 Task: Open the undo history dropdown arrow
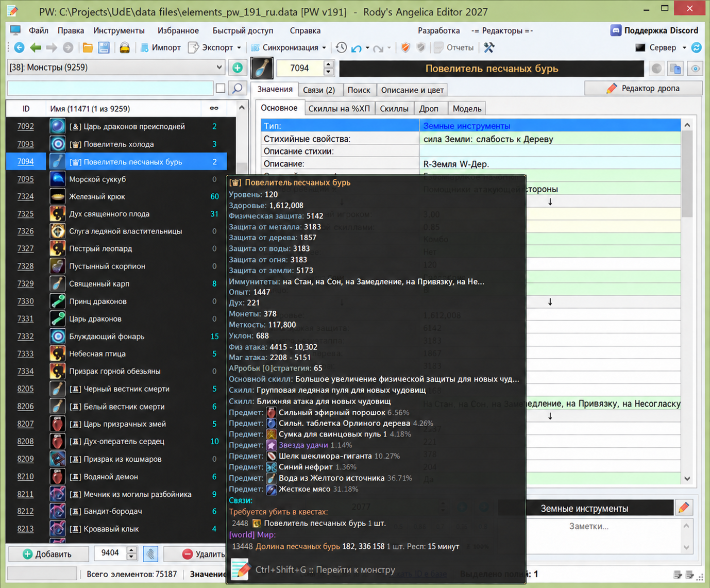point(367,48)
